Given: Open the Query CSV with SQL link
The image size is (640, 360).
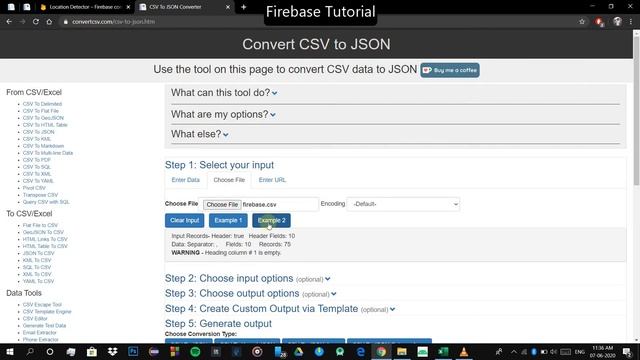Looking at the screenshot, I should (46, 202).
